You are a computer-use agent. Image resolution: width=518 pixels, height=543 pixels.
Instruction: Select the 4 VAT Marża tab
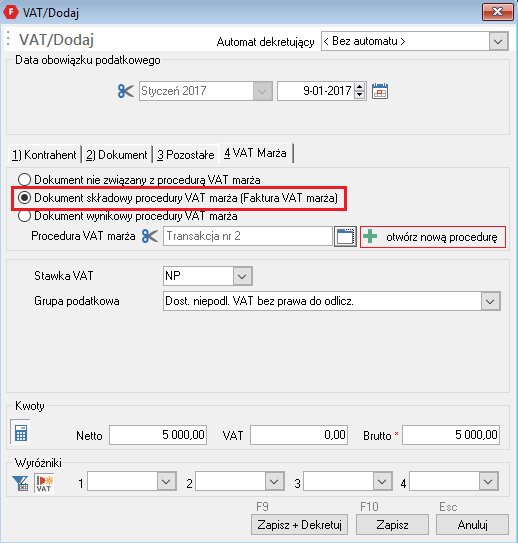point(256,153)
